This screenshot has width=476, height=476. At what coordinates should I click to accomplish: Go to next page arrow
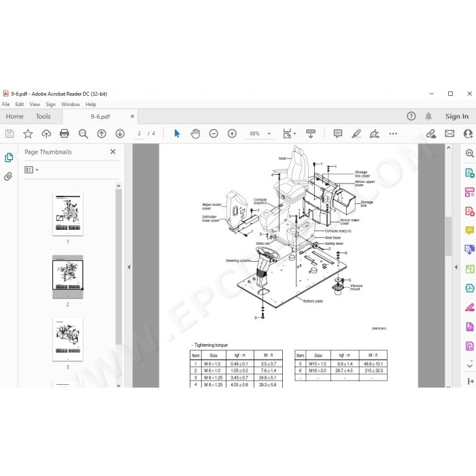coord(120,133)
